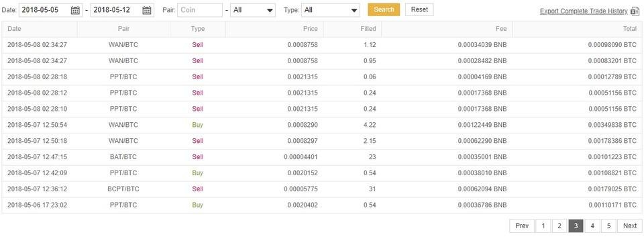
Task: Go to the Next page
Action: pyautogui.click(x=630, y=226)
